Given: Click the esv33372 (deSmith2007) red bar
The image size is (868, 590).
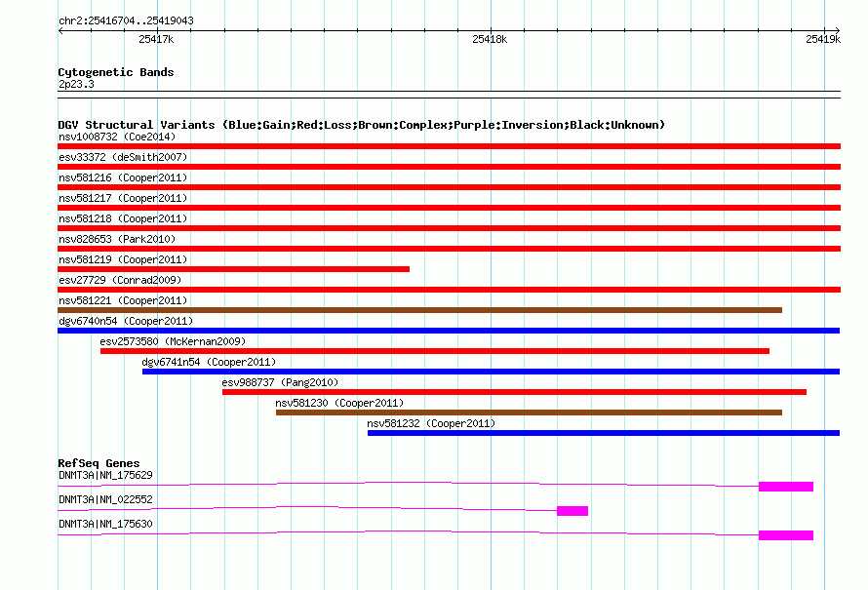Looking at the screenshot, I should point(449,167).
